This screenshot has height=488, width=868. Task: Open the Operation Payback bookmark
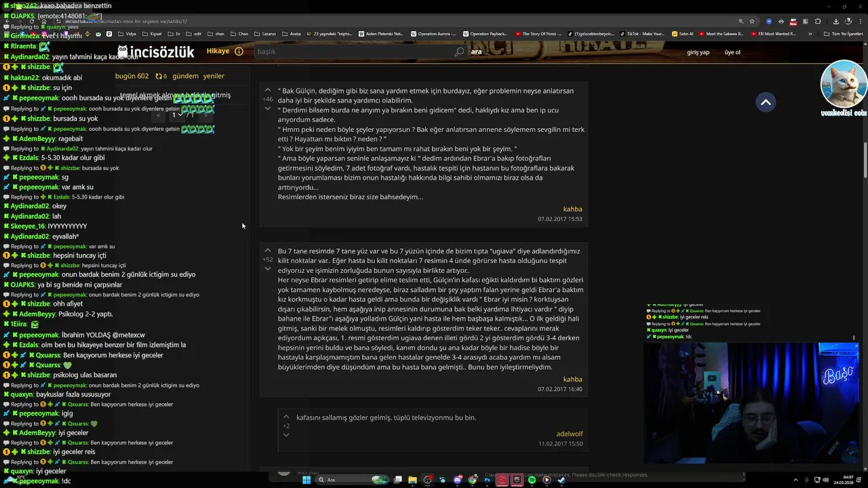point(486,34)
